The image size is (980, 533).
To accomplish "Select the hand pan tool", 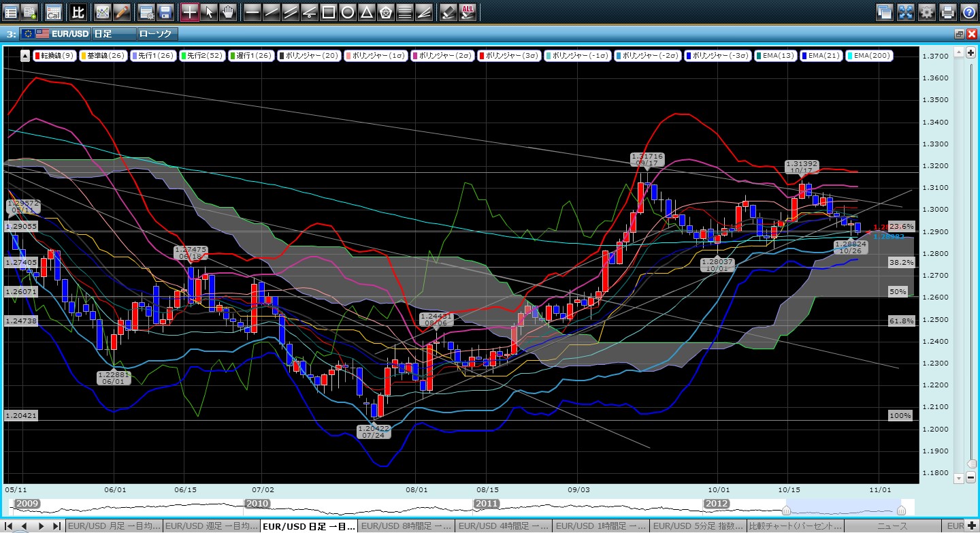I will point(228,12).
